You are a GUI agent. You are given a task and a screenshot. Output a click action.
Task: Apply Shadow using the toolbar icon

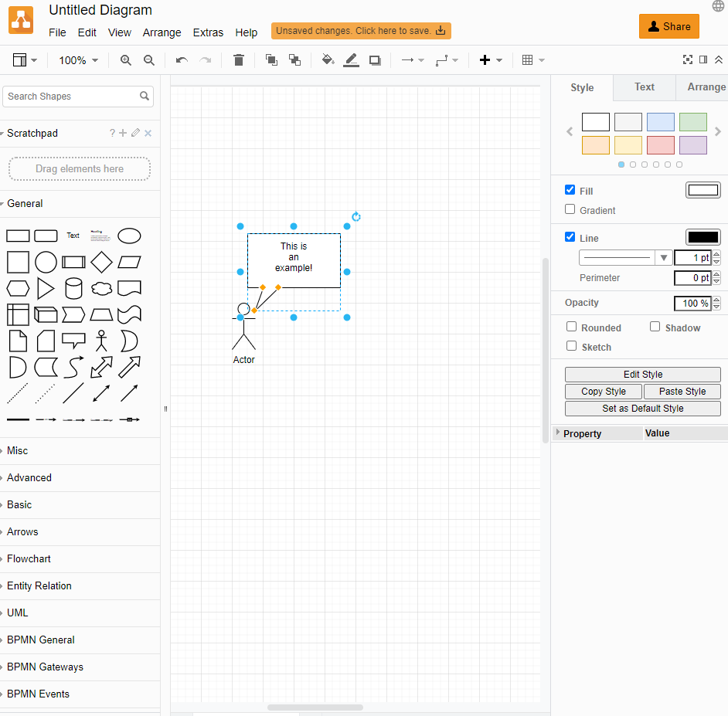coord(375,59)
